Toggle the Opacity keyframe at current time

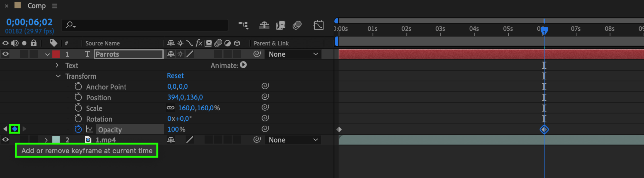point(14,129)
